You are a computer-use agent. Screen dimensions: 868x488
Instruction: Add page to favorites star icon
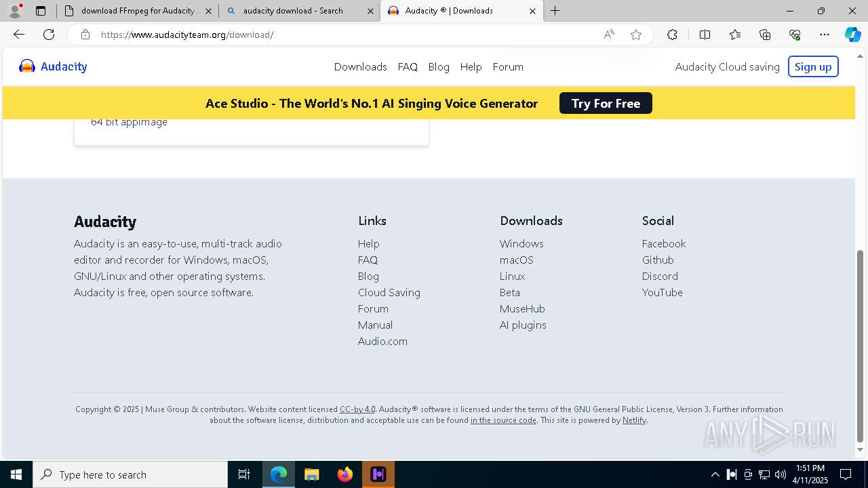636,35
